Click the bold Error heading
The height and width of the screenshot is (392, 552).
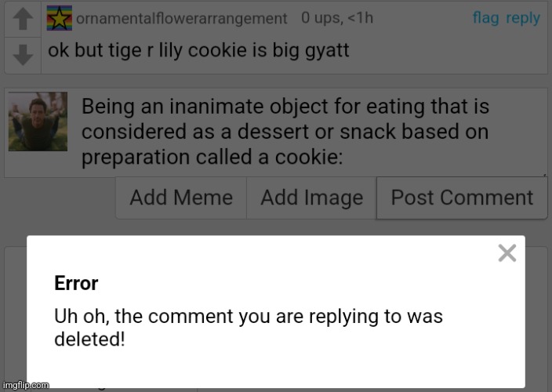(76, 283)
